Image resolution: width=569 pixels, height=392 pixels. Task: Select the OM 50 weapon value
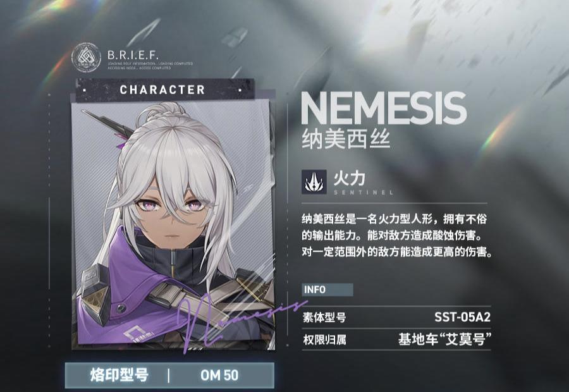(x=219, y=376)
